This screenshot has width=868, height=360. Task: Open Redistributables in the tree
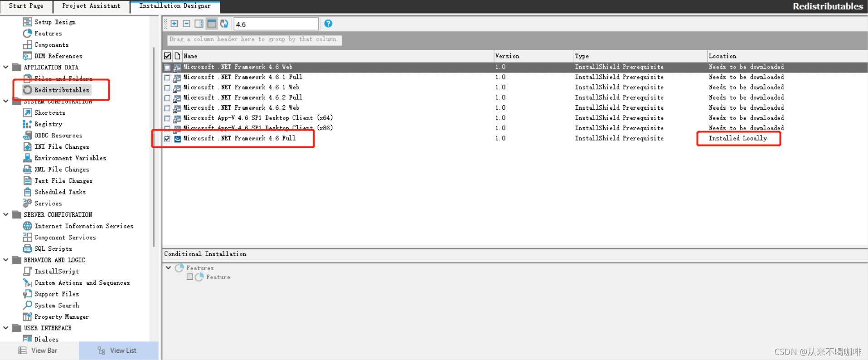click(62, 90)
